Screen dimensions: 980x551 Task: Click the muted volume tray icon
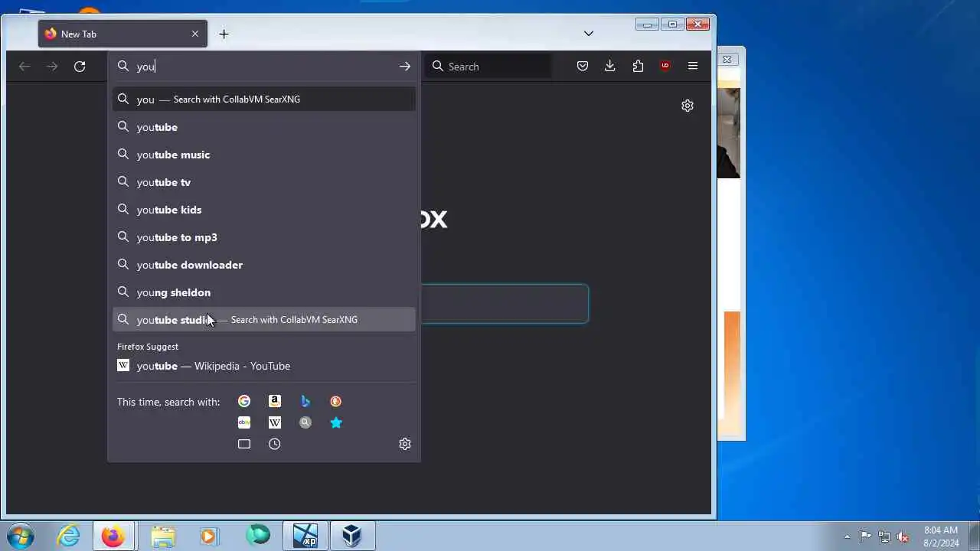point(903,536)
